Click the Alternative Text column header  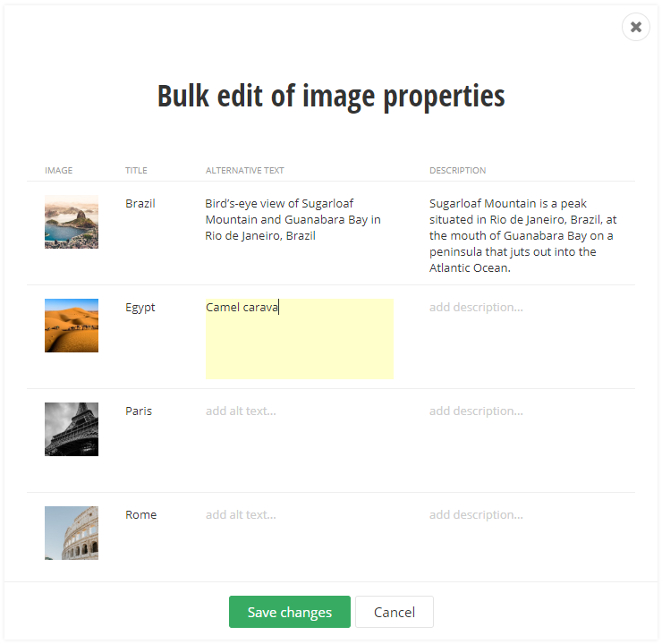tap(245, 170)
